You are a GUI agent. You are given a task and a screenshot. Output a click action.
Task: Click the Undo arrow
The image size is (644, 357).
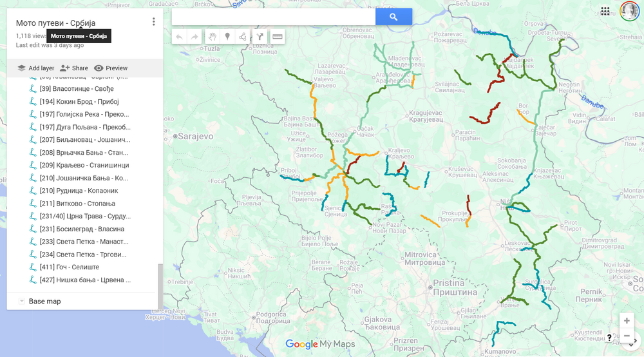pos(179,37)
